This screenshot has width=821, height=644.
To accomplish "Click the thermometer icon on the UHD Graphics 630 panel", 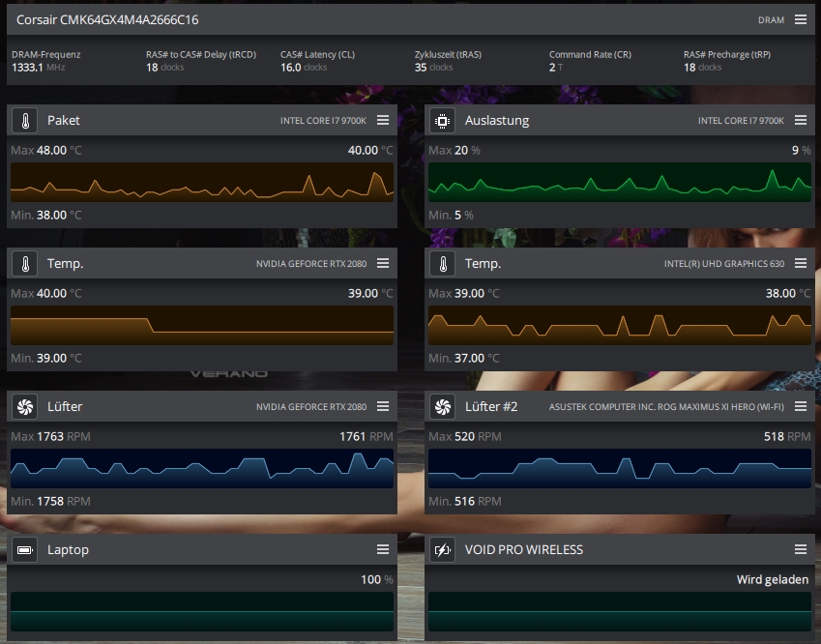I will [x=442, y=263].
